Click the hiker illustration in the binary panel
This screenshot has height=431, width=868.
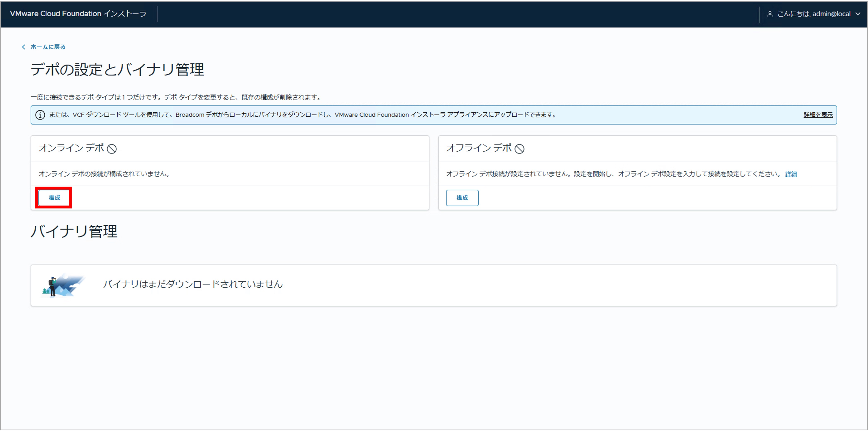(x=63, y=285)
